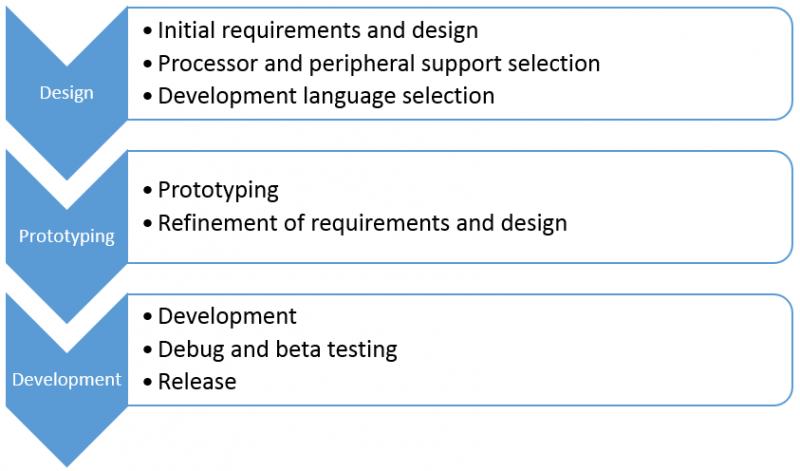Viewport: 800px width, 471px height.
Task: Click bullet dot before 'Release'
Action: [x=149, y=382]
